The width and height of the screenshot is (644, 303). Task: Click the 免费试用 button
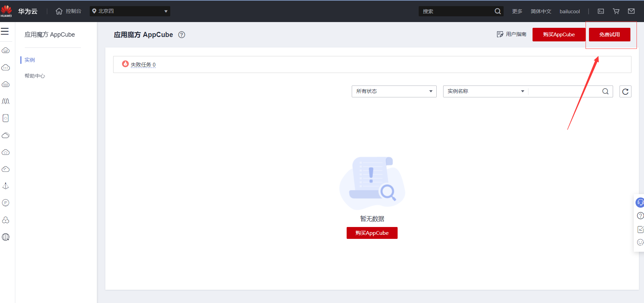[610, 35]
